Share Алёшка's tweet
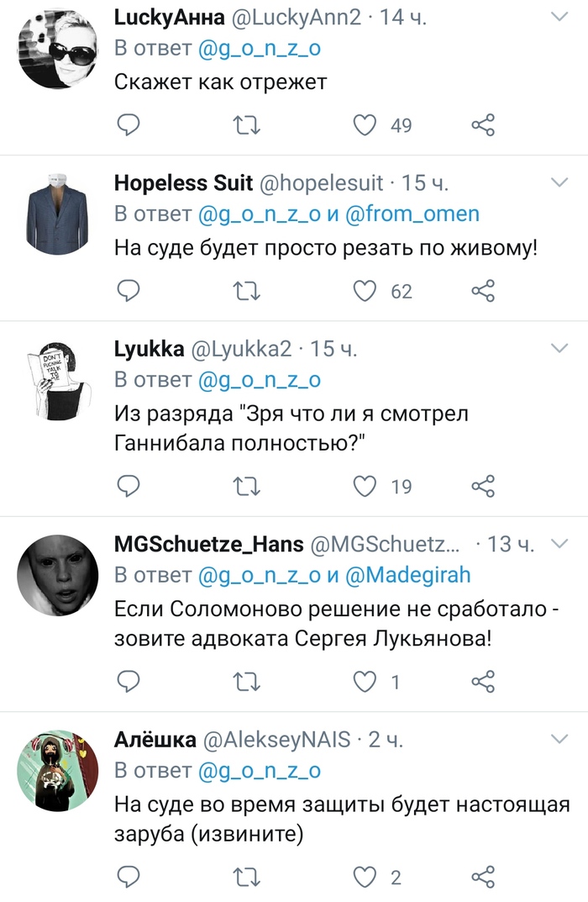 point(483,878)
